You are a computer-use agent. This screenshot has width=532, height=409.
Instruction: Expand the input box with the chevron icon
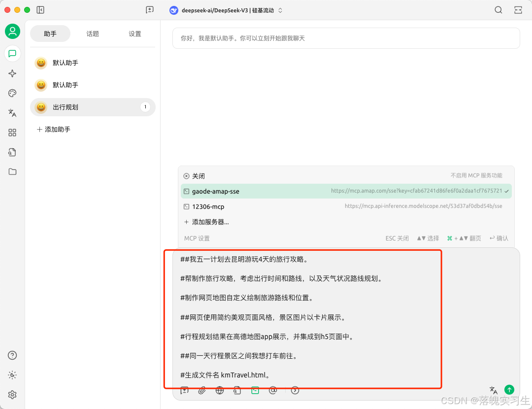click(295, 390)
